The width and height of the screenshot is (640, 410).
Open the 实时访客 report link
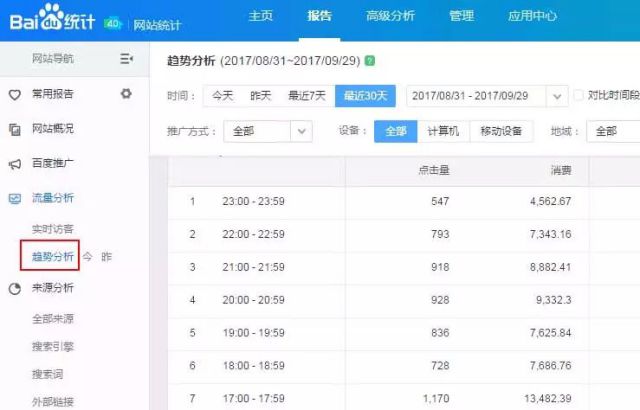pyautogui.click(x=52, y=229)
